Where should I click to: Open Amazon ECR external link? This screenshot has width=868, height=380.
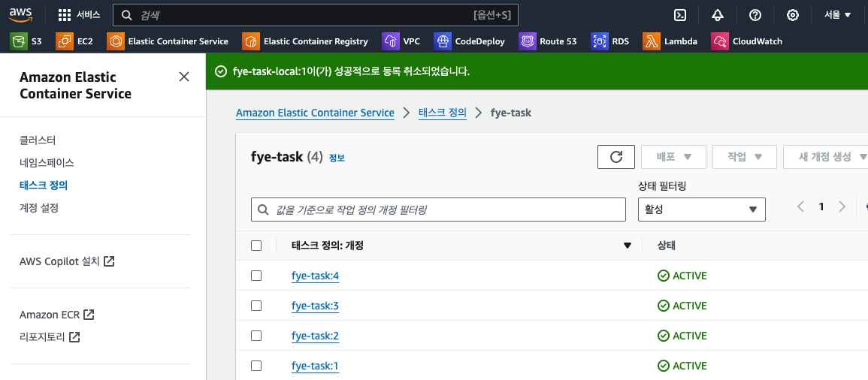[57, 315]
